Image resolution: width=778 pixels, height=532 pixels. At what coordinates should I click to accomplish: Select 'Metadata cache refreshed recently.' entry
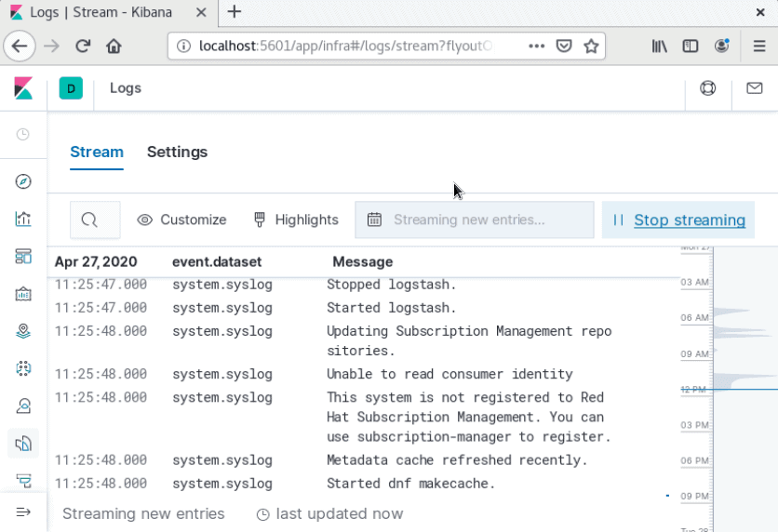click(x=364, y=460)
